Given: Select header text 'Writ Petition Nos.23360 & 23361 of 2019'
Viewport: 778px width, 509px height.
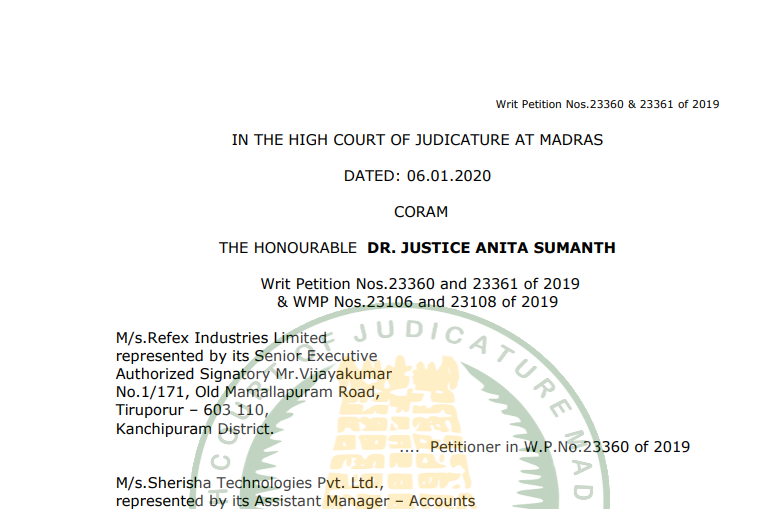Looking at the screenshot, I should click(x=607, y=104).
